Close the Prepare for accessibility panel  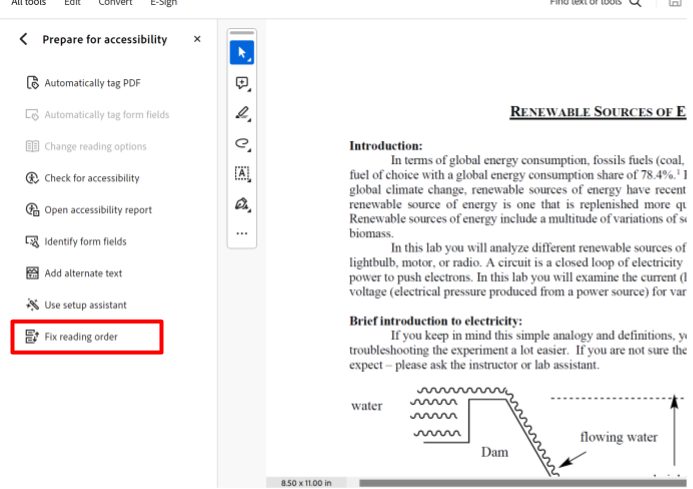click(x=197, y=39)
